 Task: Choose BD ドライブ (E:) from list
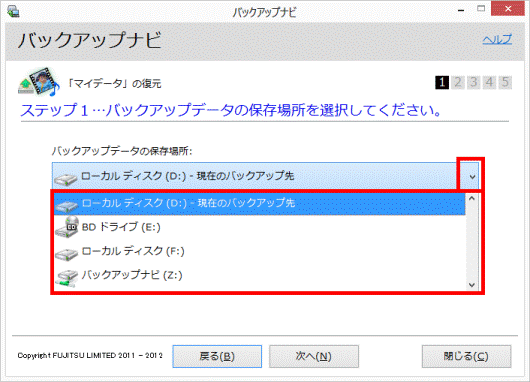tap(260, 227)
